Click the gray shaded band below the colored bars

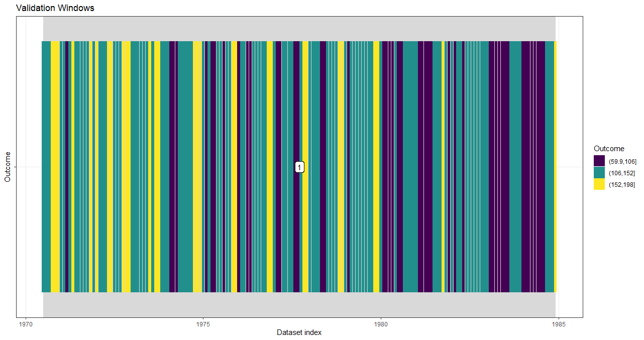click(299, 305)
